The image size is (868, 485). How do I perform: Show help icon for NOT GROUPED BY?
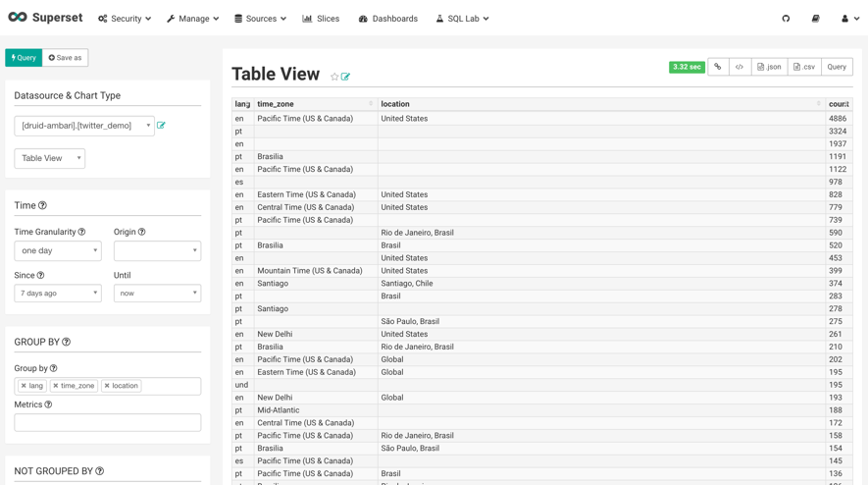pos(100,471)
